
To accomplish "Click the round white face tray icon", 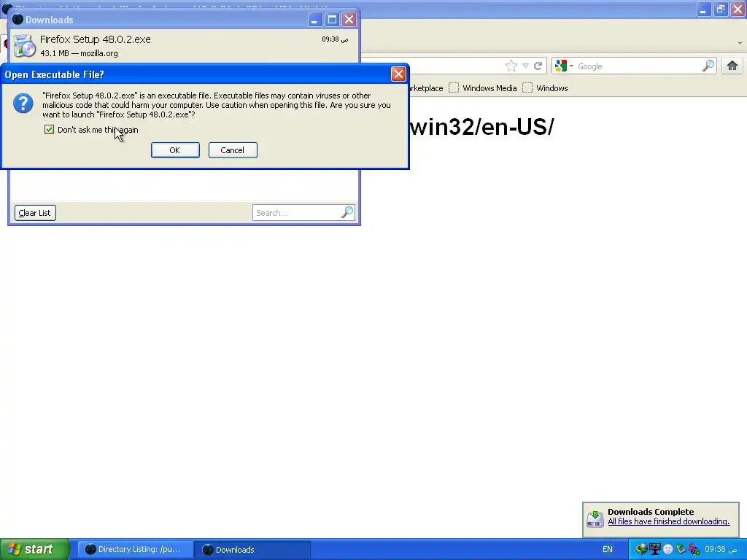I will point(668,549).
